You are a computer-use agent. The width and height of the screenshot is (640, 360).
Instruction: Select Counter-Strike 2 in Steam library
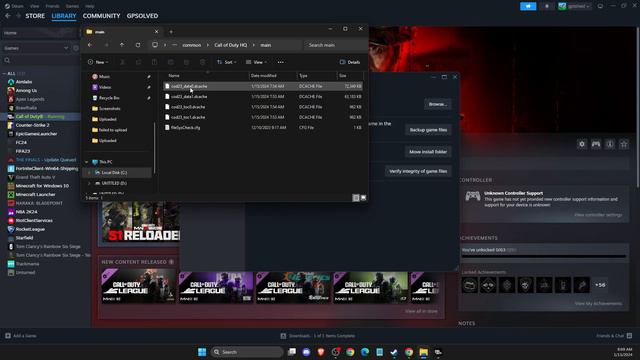(x=32, y=125)
